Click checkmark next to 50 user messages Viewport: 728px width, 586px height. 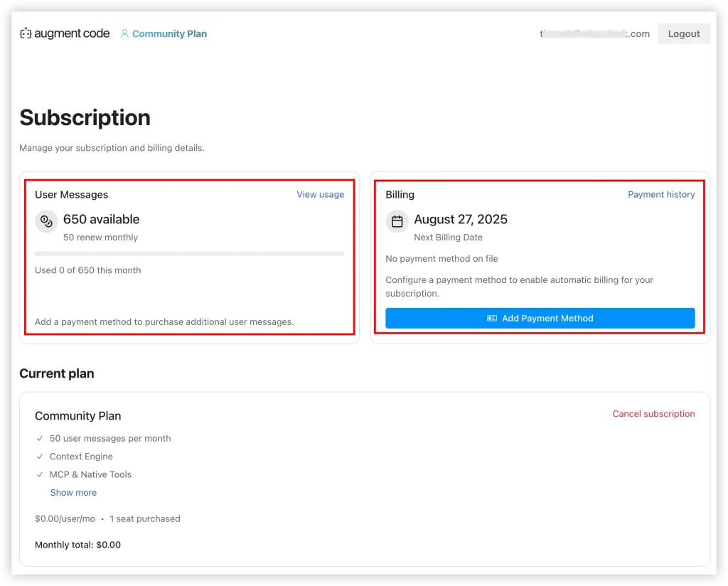40,439
